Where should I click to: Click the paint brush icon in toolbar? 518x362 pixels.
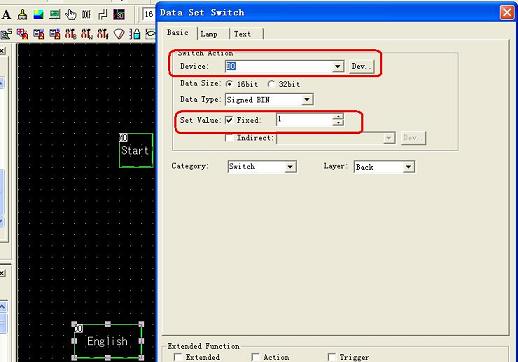tap(22, 15)
